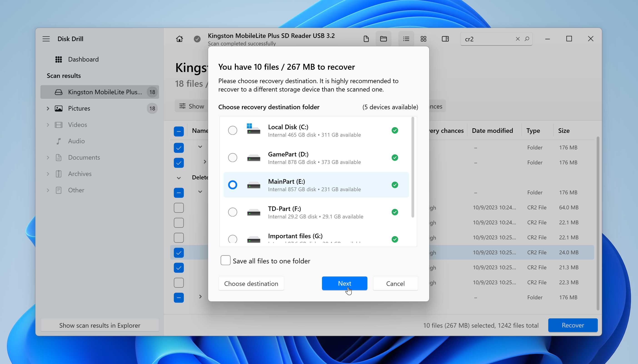Expand the Documents category
Viewport: 638px width, 364px height.
pos(48,158)
